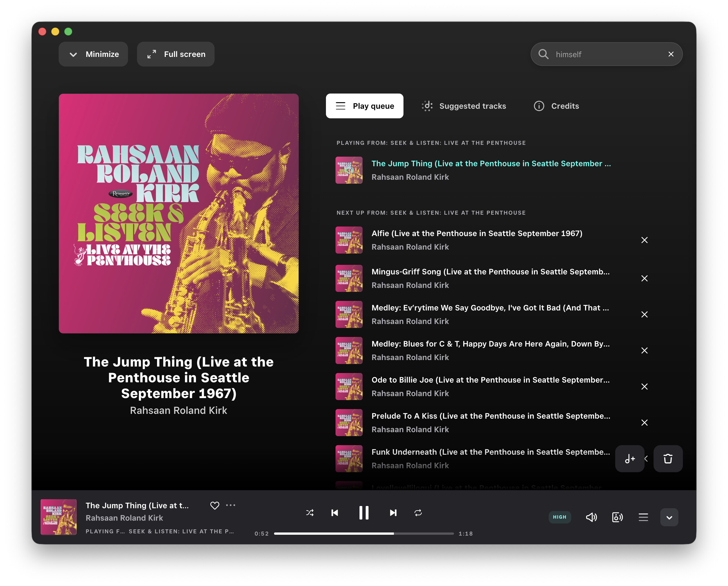The image size is (728, 586).
Task: Collapse now playing view with bottom-right chevron
Action: 669,517
